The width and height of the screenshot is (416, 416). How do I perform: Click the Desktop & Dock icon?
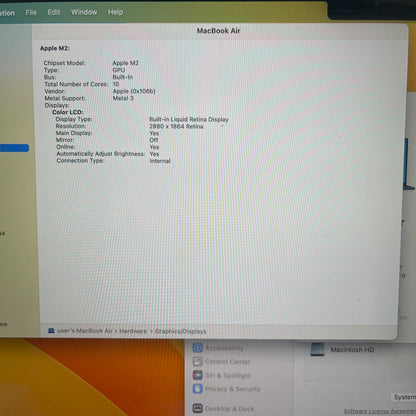pos(198,408)
